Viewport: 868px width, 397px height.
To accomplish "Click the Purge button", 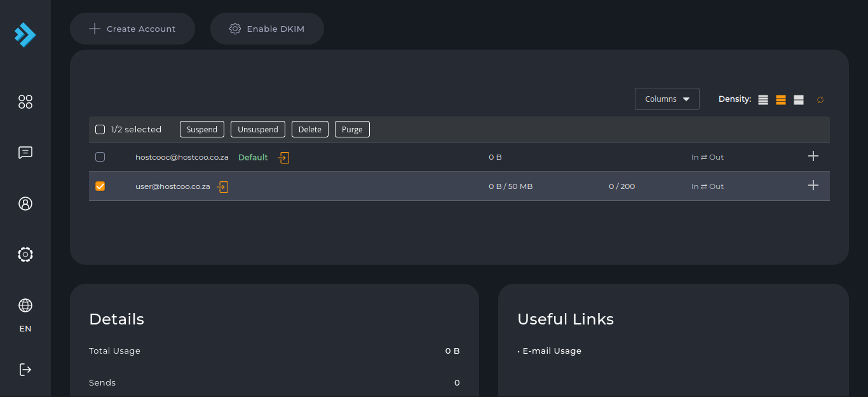I will (352, 129).
